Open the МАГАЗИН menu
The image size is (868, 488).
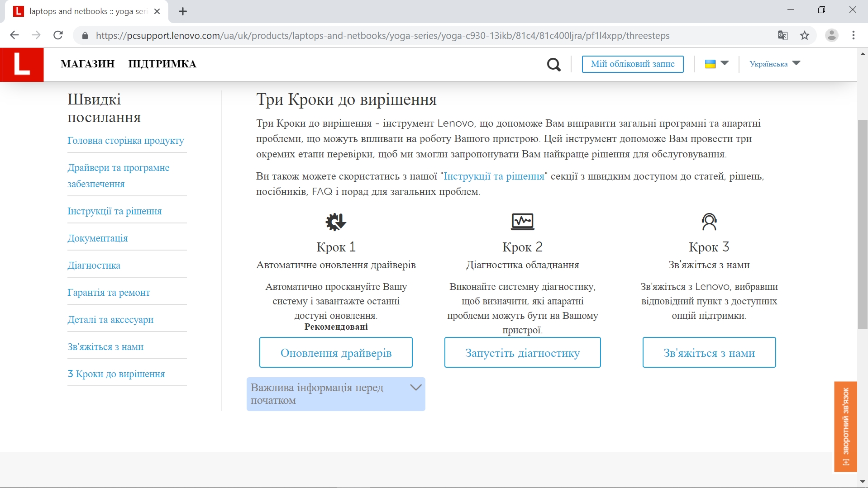88,64
